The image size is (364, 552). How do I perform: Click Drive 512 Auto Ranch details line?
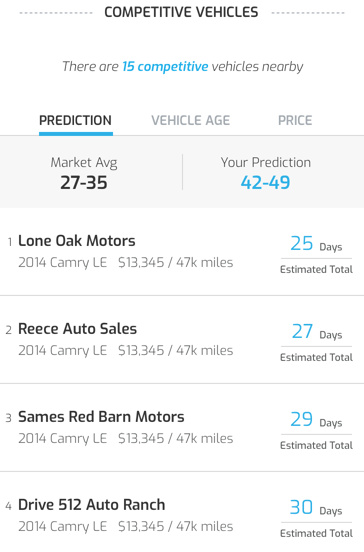126,527
